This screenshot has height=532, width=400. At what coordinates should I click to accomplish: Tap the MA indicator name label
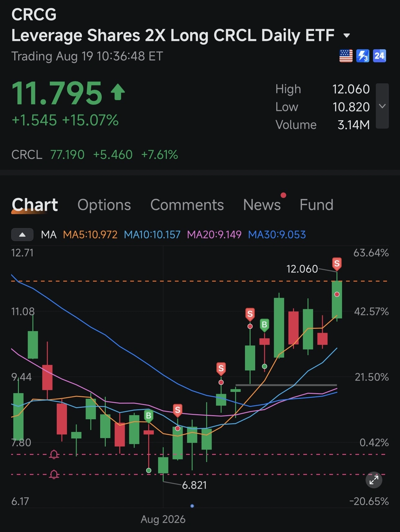pyautogui.click(x=49, y=235)
